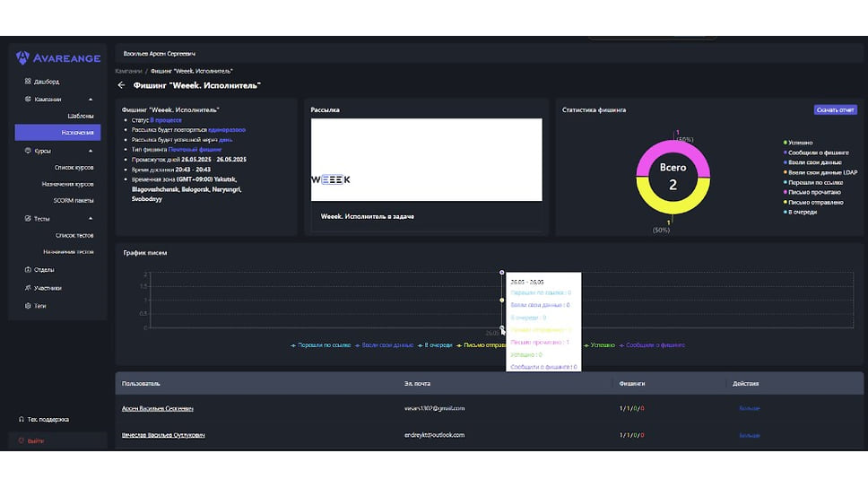The image size is (868, 488).
Task: Click the Выйти logout icon
Action: click(x=21, y=441)
